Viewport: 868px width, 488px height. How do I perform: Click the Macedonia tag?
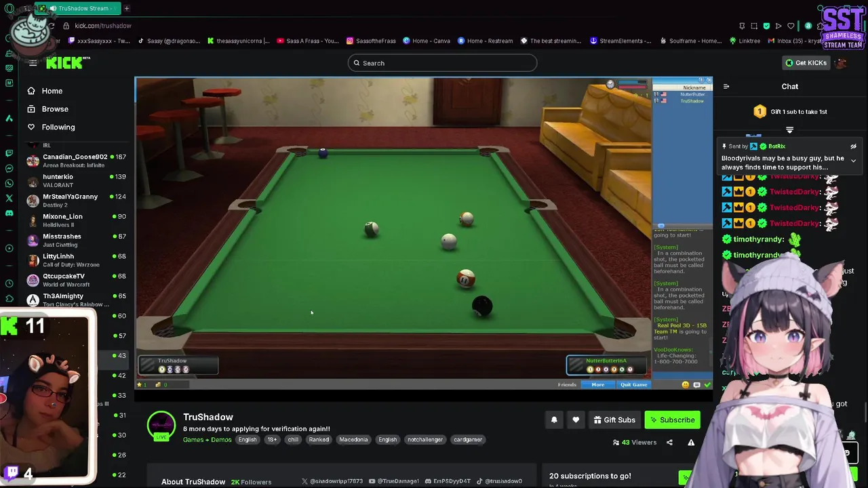click(x=353, y=440)
